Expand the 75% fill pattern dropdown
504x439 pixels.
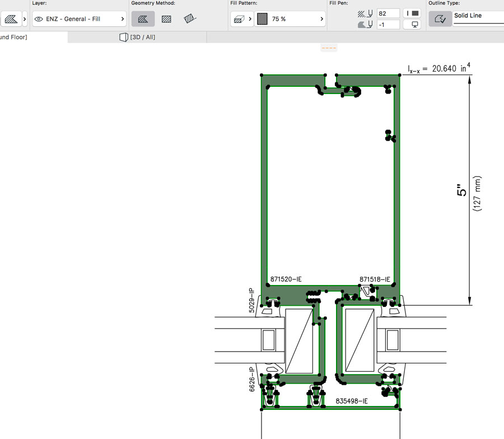(x=322, y=18)
